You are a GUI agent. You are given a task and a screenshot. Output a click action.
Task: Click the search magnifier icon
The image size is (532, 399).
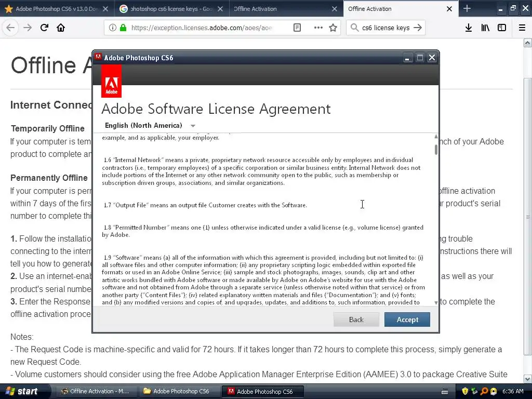pyautogui.click(x=354, y=28)
